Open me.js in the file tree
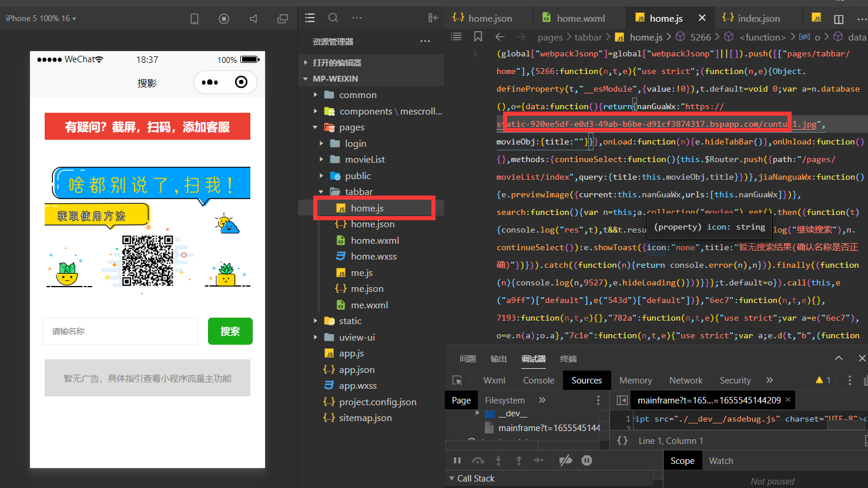This screenshot has height=488, width=868. click(361, 273)
